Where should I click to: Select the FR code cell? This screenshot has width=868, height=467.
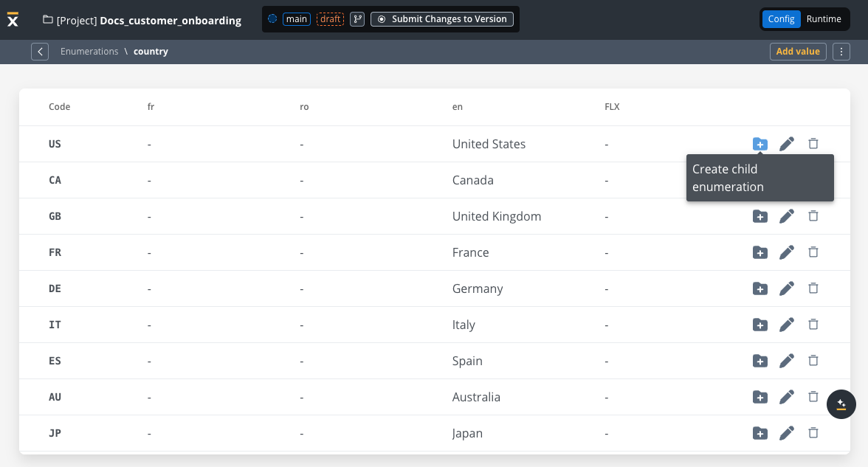tap(55, 252)
